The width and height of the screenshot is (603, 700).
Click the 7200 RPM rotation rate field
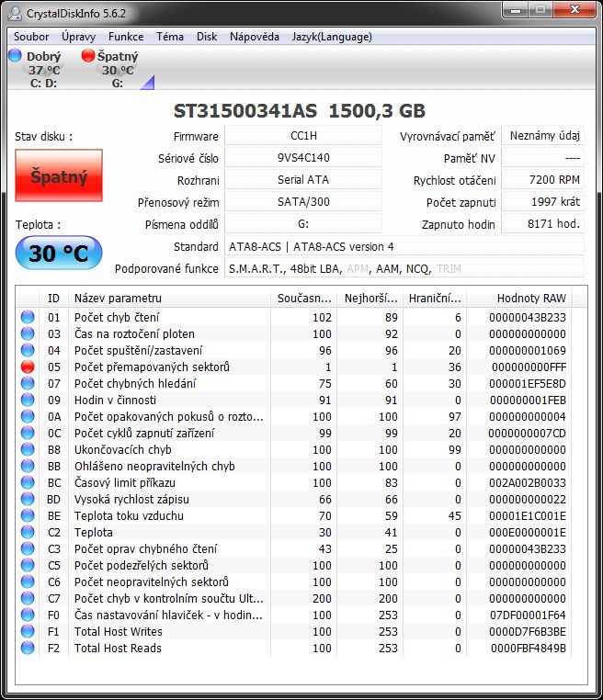tap(542, 179)
